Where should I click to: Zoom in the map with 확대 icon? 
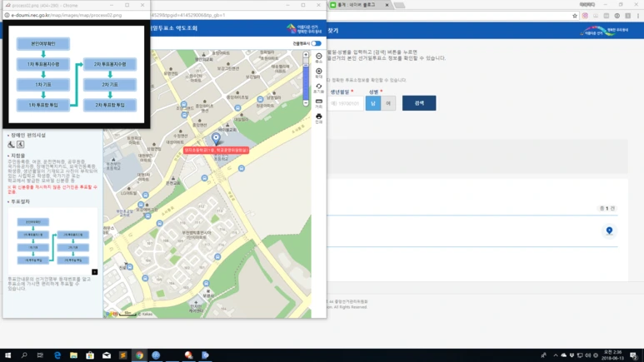(319, 73)
